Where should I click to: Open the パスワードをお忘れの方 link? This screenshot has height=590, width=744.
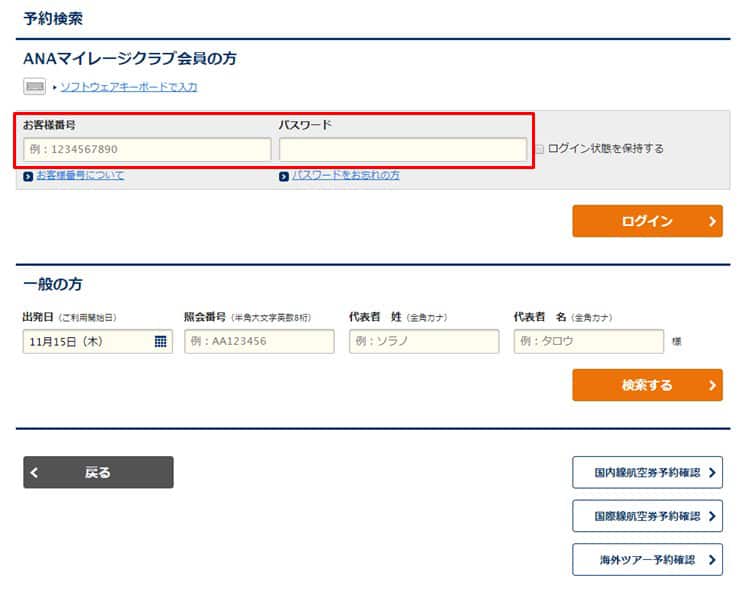[x=345, y=176]
